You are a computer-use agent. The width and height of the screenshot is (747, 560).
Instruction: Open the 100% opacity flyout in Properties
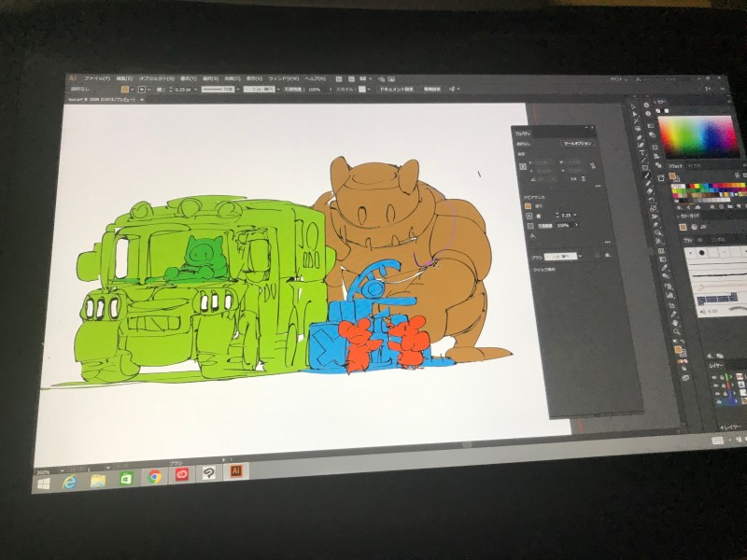(576, 225)
